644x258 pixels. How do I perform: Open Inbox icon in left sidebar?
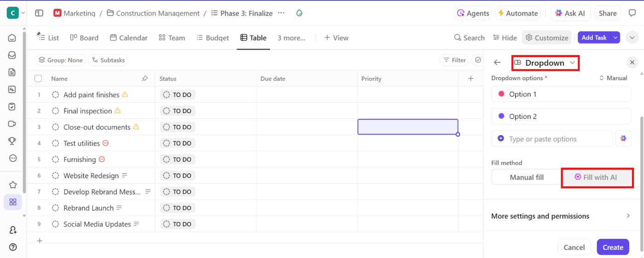pyautogui.click(x=12, y=55)
